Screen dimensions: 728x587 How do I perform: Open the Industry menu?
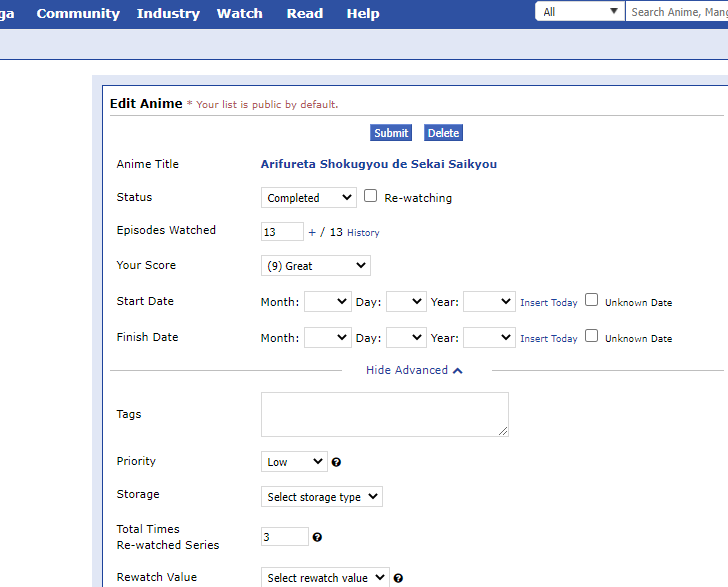click(168, 13)
